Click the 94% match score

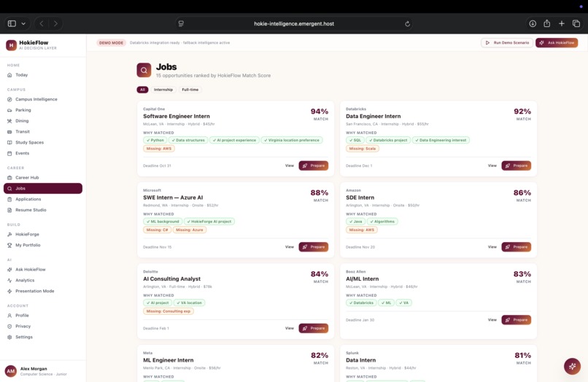320,112
